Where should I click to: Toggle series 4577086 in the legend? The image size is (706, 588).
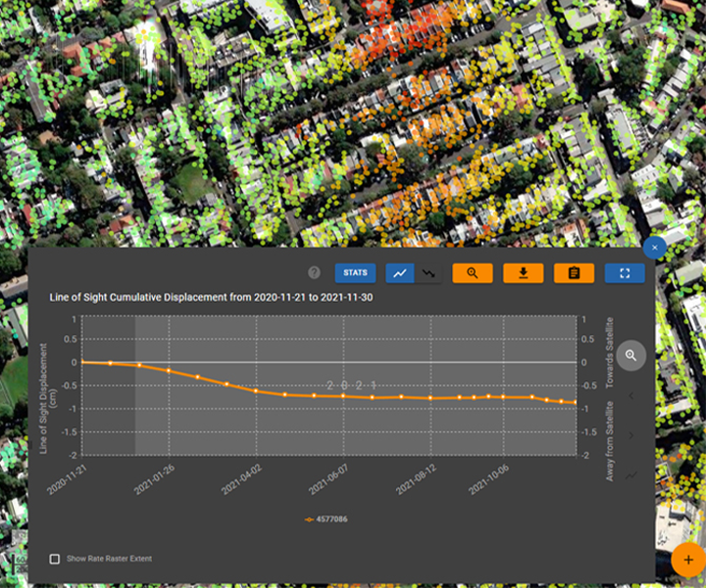click(326, 519)
